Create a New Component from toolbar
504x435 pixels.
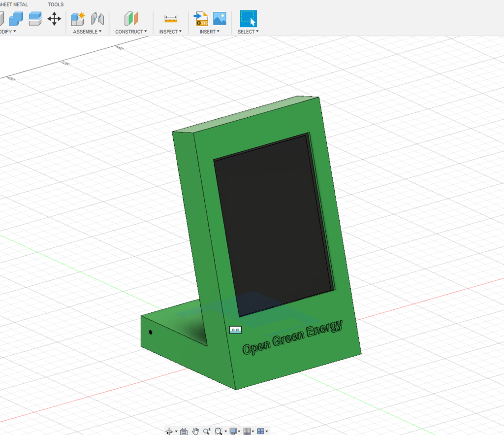pos(78,19)
